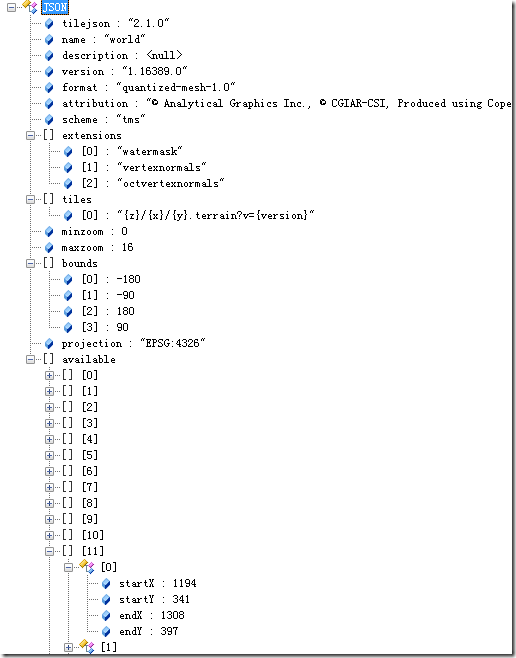
Task: Click the cube icon beside version
Action: [x=49, y=71]
